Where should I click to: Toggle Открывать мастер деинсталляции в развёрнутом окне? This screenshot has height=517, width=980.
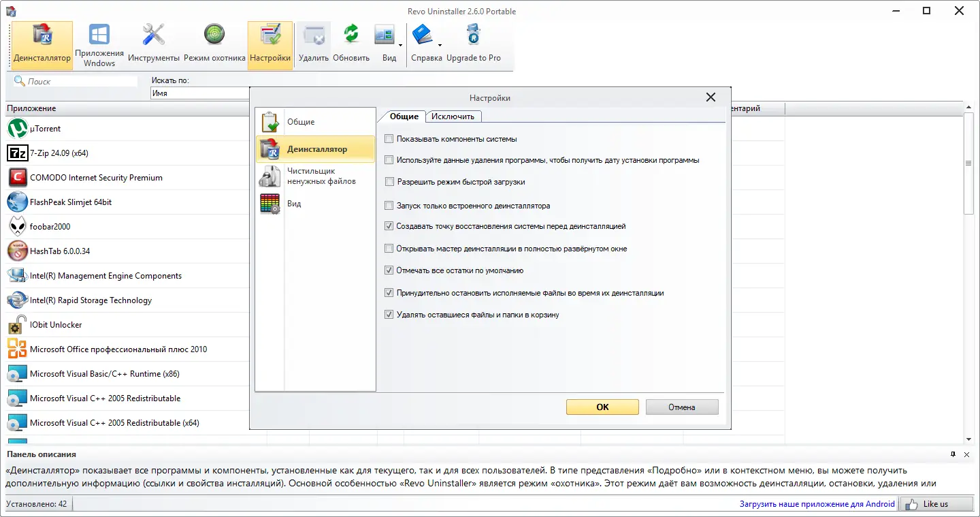click(x=389, y=249)
